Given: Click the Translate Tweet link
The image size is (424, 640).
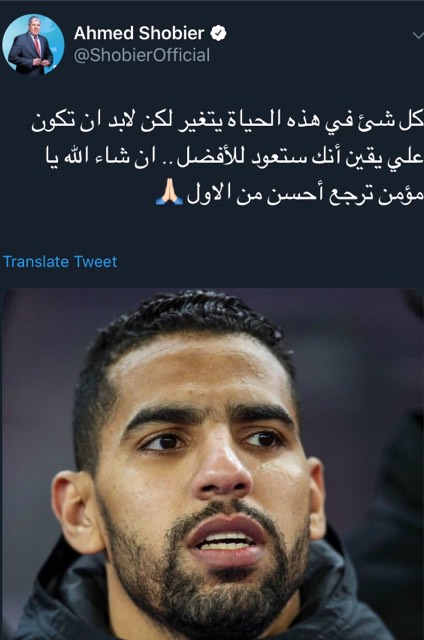Looking at the screenshot, I should (x=60, y=262).
